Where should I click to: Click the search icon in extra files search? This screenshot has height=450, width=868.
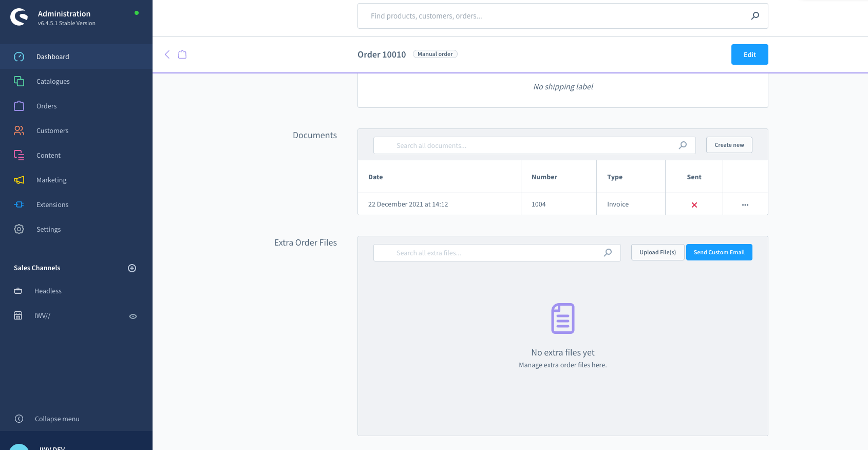click(x=608, y=253)
